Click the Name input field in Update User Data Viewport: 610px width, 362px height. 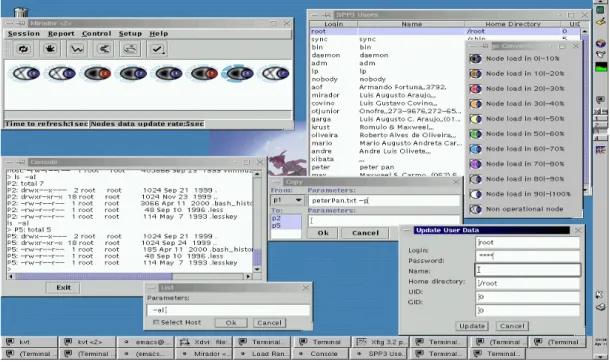pyautogui.click(x=528, y=270)
